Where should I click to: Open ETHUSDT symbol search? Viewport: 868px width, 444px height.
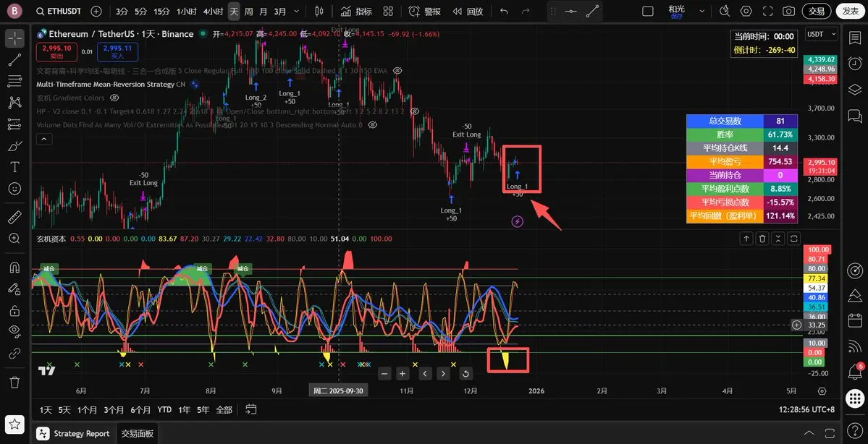[x=58, y=11]
